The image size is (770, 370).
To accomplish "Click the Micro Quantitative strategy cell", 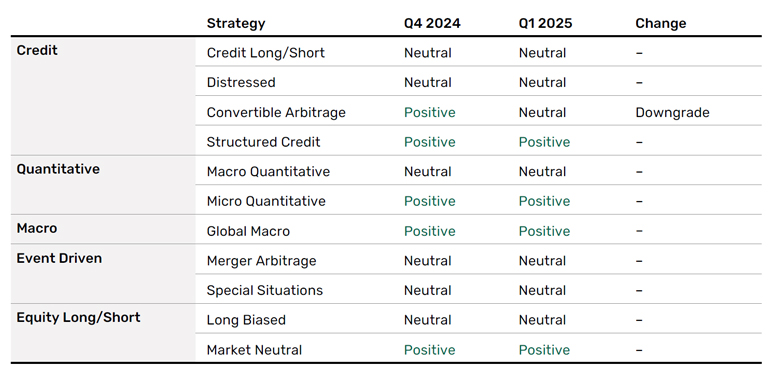I will [x=266, y=201].
